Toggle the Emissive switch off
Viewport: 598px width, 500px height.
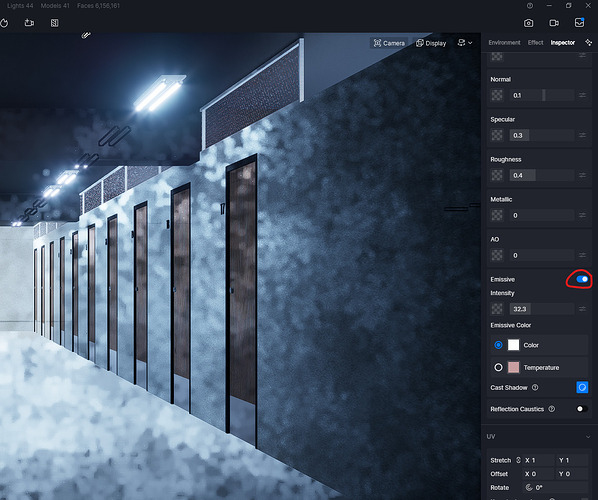(582, 279)
